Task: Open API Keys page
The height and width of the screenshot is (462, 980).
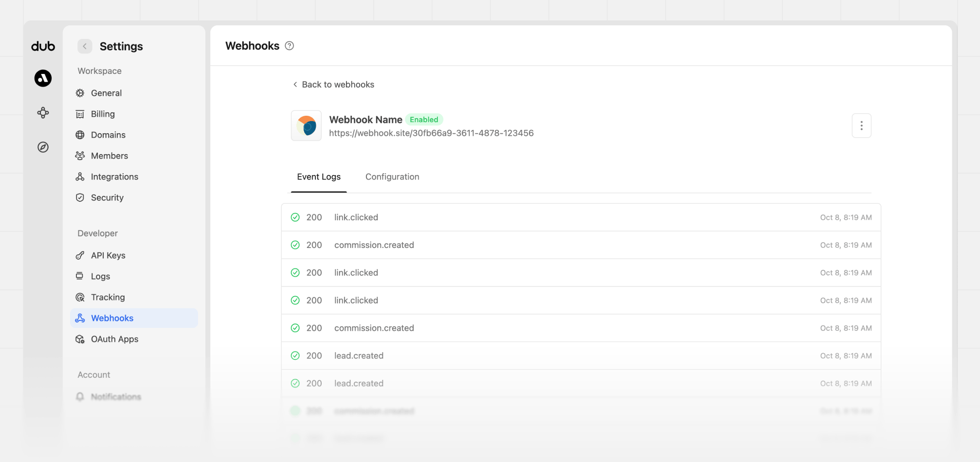Action: 134,255
